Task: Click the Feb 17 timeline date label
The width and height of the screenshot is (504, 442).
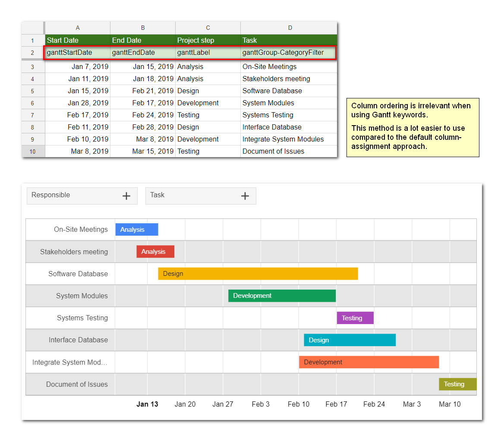Action: pyautogui.click(x=336, y=404)
